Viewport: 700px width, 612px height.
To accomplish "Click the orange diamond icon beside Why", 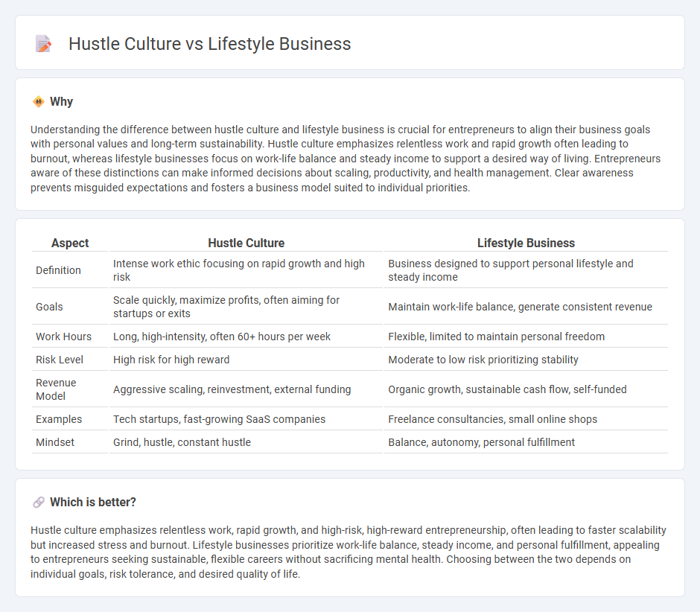I will coord(39,102).
